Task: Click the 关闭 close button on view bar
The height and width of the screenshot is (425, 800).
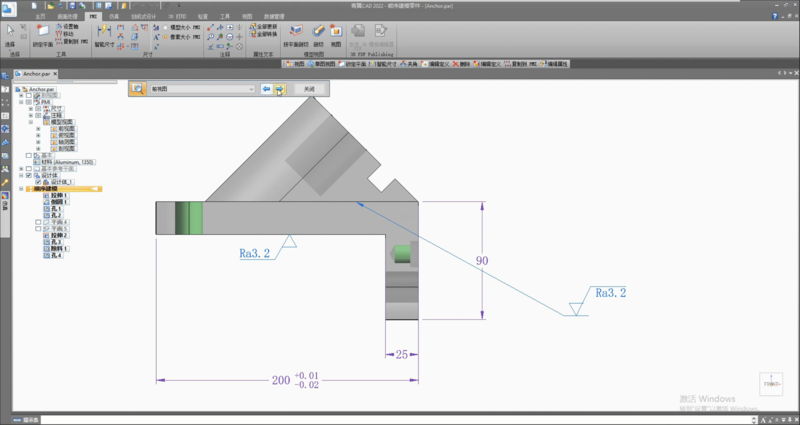Action: (308, 89)
